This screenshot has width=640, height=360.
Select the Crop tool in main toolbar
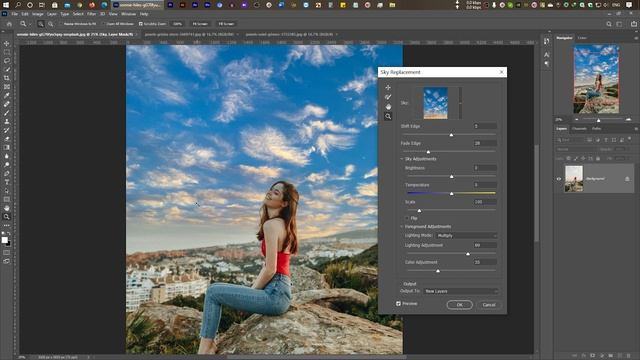tap(7, 78)
